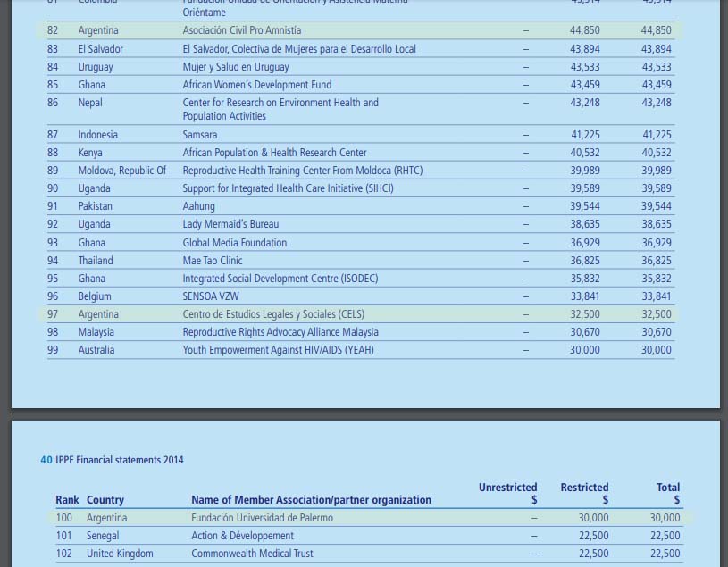Click the Rank column header
728x567 pixels.
(x=67, y=500)
